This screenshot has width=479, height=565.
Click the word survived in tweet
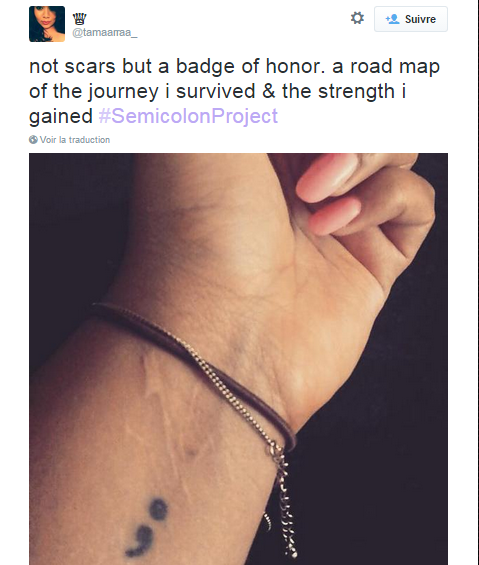[216, 91]
